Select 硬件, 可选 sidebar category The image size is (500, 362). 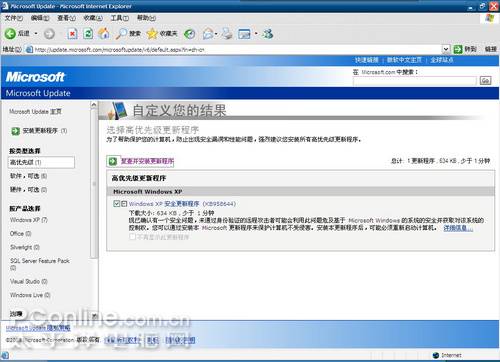29,190
